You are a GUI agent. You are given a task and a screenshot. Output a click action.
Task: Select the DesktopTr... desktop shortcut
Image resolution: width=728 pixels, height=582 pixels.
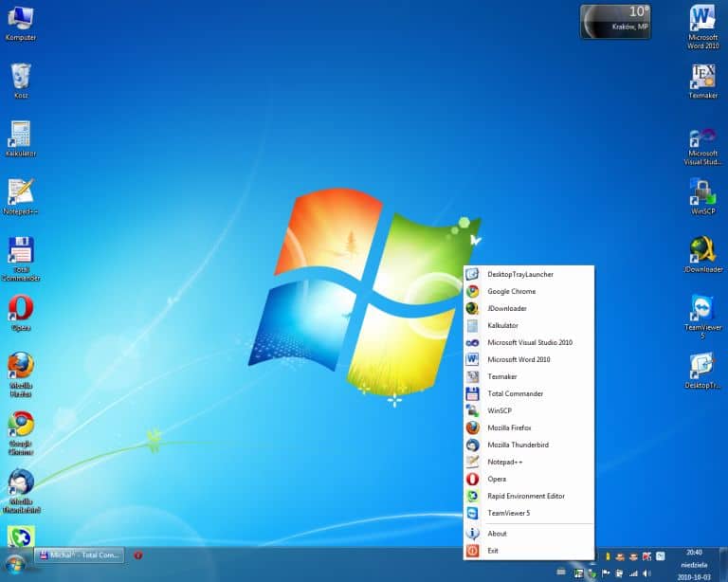(703, 371)
